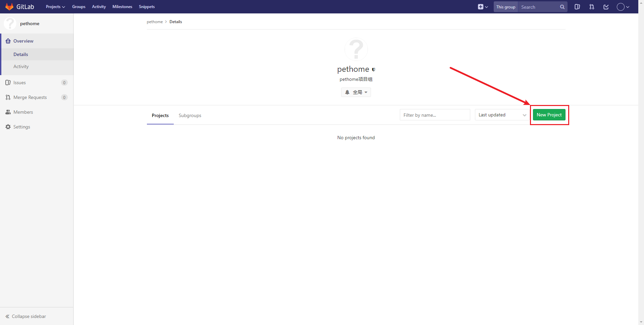The height and width of the screenshot is (325, 644).
Task: Click the pethome项目组 description text
Action: (356, 79)
